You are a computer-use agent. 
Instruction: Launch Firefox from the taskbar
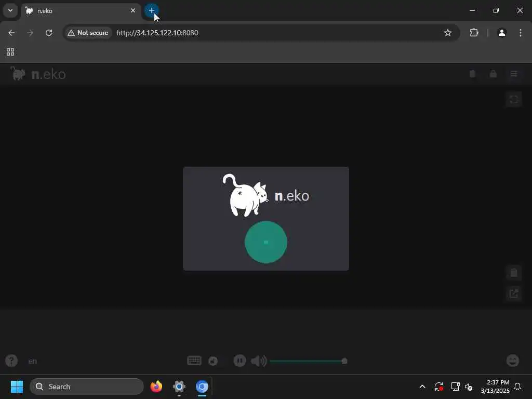[x=156, y=387]
